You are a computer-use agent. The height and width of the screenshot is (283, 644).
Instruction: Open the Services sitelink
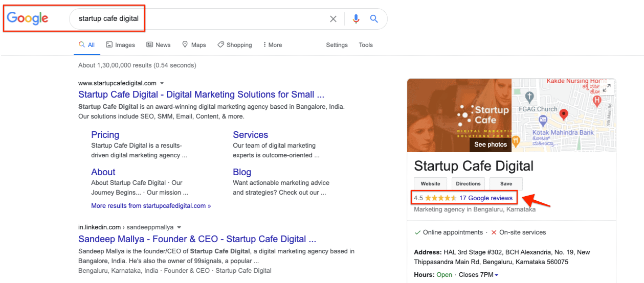(x=251, y=135)
